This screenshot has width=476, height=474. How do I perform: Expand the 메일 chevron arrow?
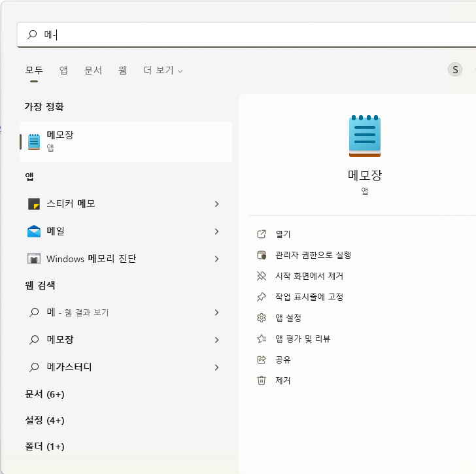(216, 231)
